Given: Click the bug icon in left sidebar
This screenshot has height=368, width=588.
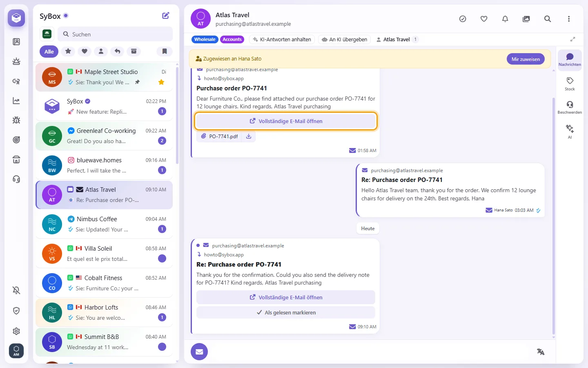Looking at the screenshot, I should pos(16,120).
